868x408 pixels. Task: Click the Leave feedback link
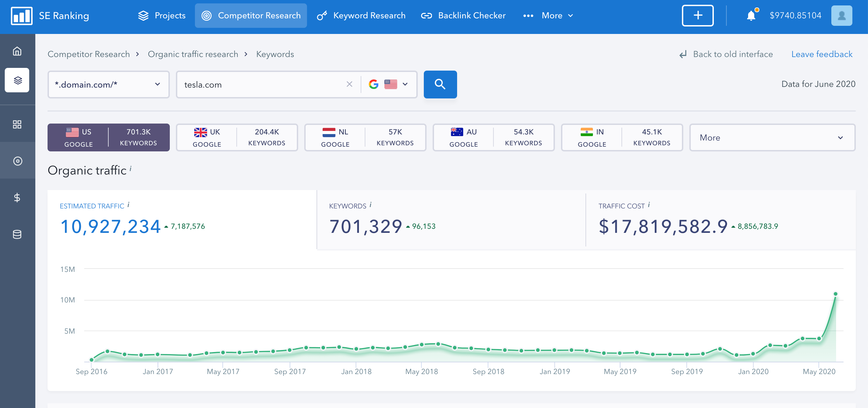822,54
